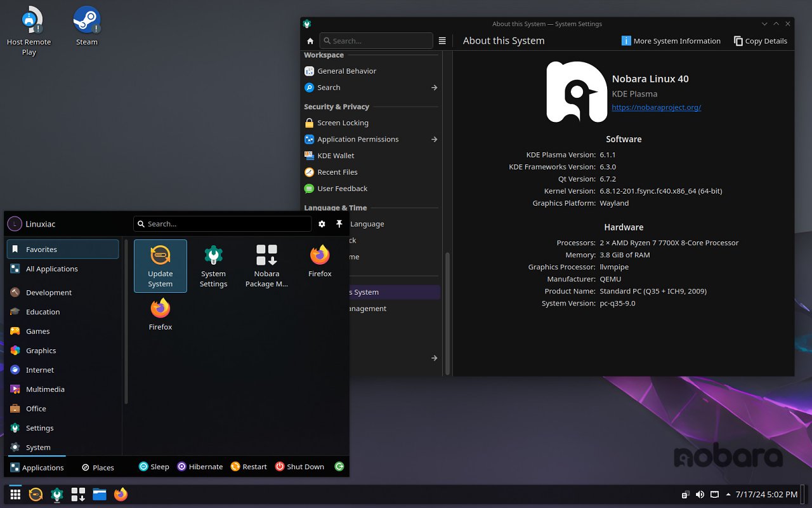Click the Shut Down button
The width and height of the screenshot is (812, 508).
coord(299,467)
